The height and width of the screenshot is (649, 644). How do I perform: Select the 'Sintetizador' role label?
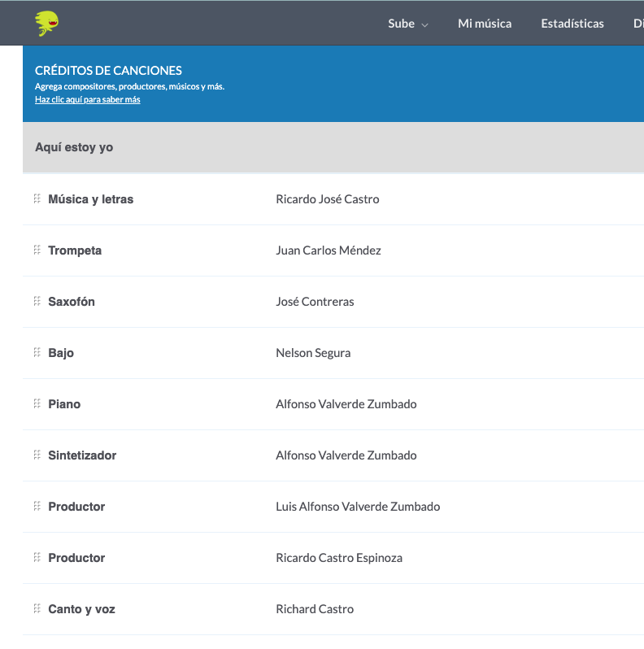[x=82, y=455]
